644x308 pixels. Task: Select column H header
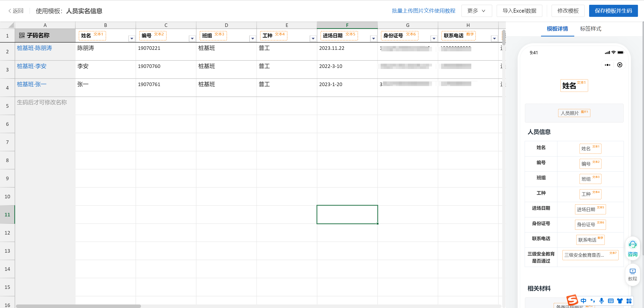click(x=468, y=25)
